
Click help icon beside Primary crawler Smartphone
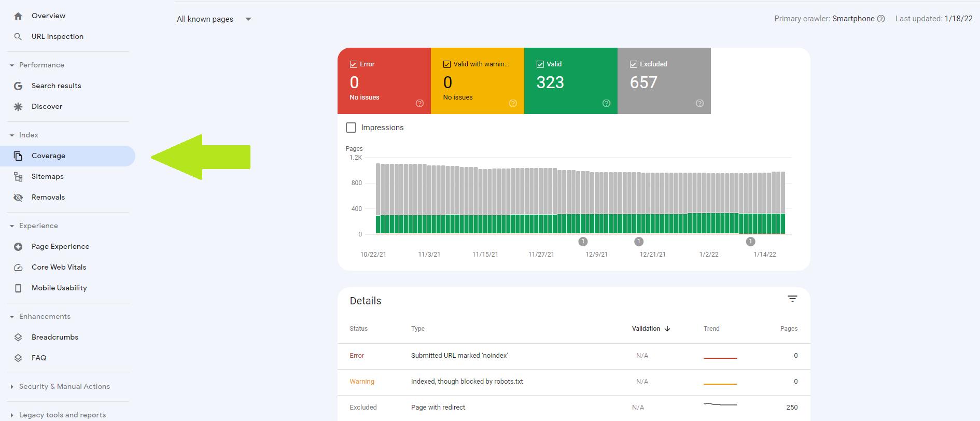click(x=881, y=19)
